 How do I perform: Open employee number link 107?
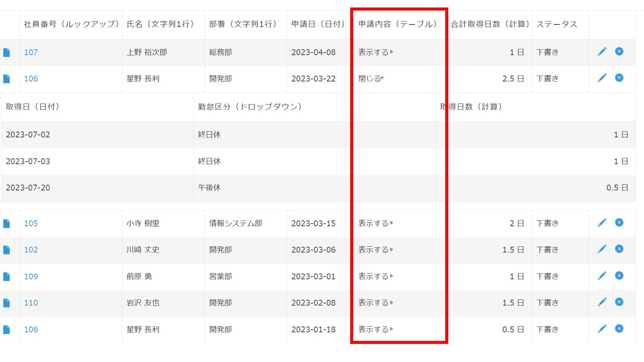[x=31, y=52]
